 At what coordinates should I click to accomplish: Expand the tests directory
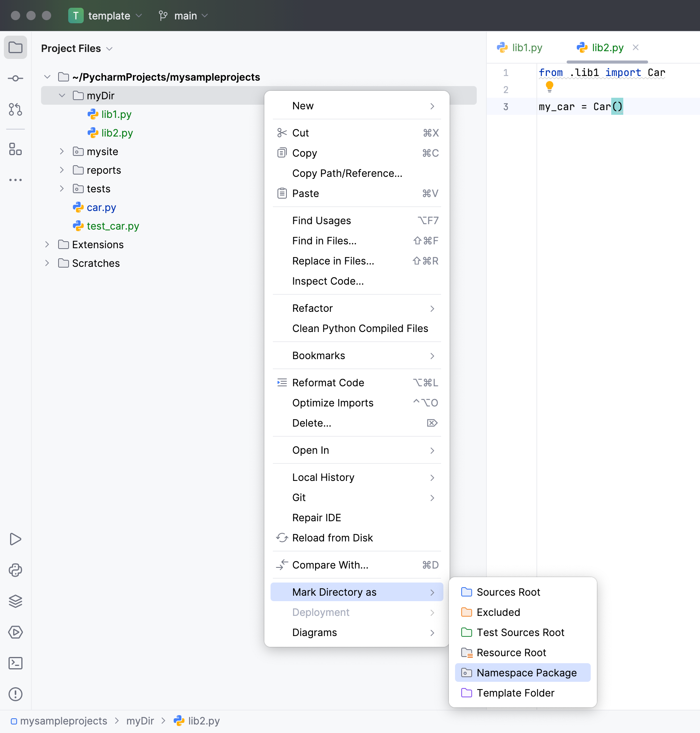[62, 188]
